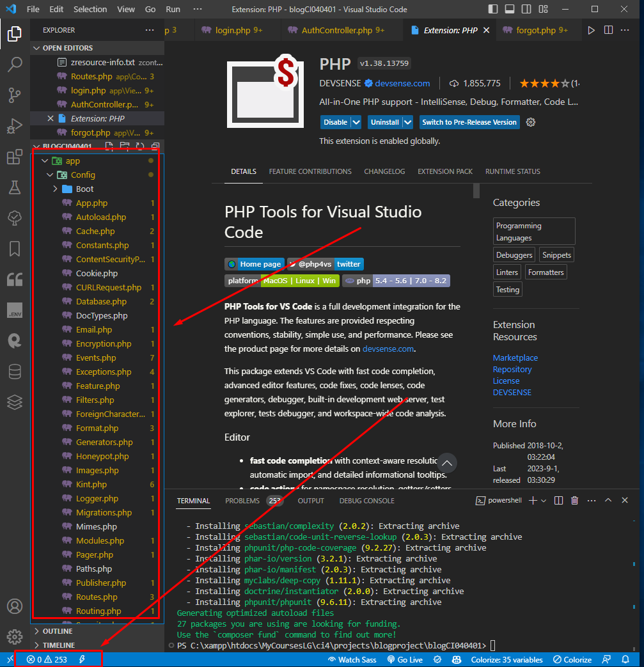Open the Source Control view
Screen dimensions: 644x667
coord(15,95)
